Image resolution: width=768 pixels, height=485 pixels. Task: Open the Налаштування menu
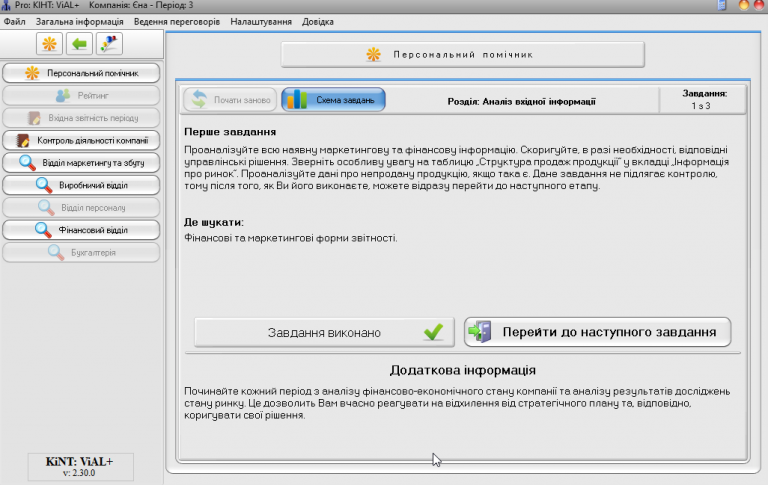(261, 22)
